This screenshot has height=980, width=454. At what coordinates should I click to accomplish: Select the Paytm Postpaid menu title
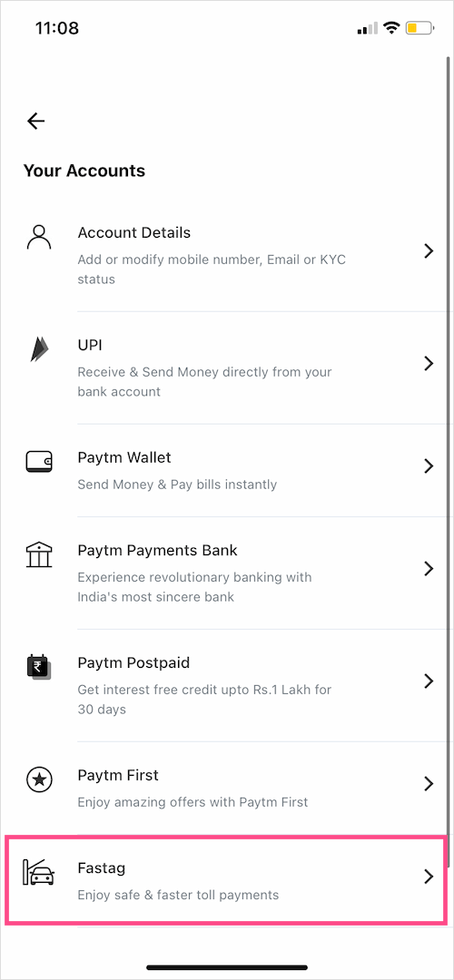point(133,662)
